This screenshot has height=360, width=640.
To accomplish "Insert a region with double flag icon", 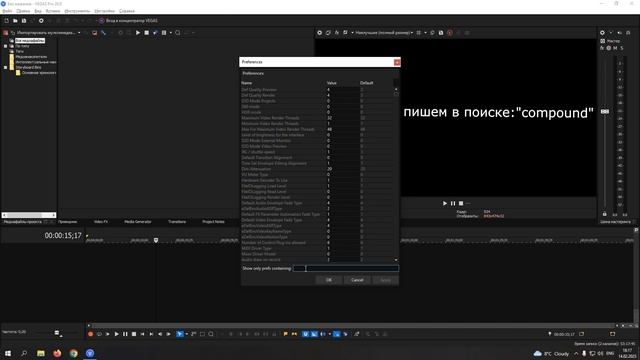I will tap(294, 334).
